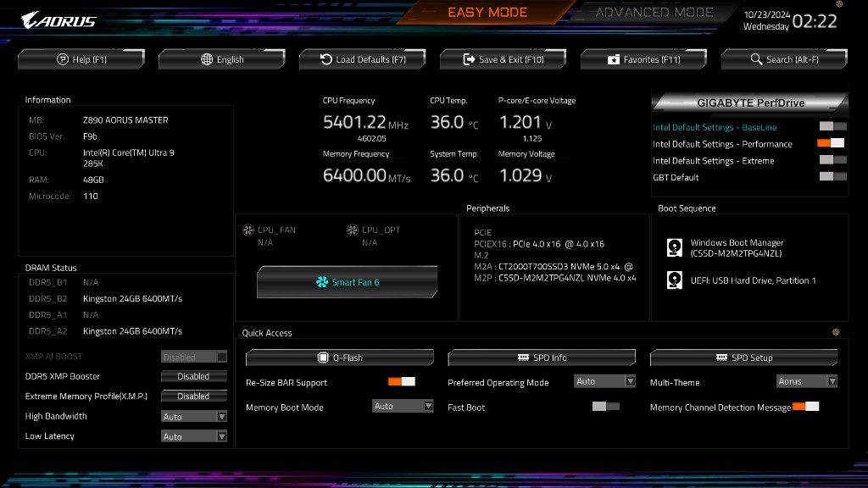Click the UEFI USB Hard Drive icon

coord(674,280)
